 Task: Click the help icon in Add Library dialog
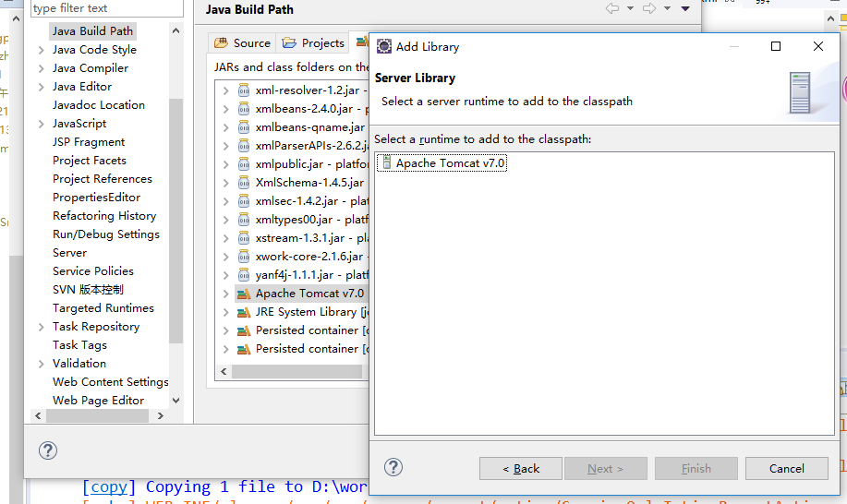point(393,467)
